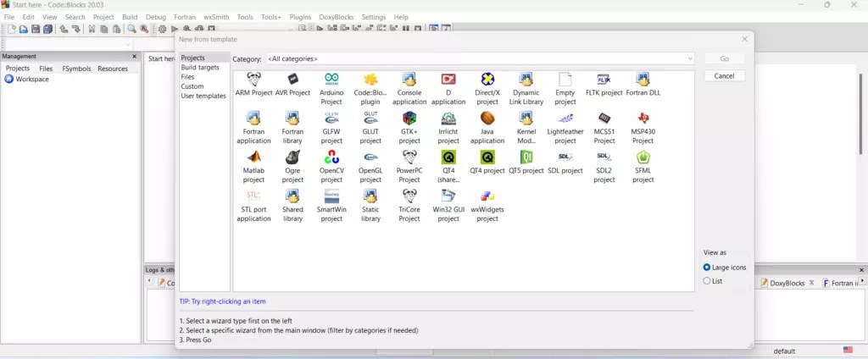This screenshot has height=359, width=868.
Task: Select the Large icons view option
Action: point(725,268)
